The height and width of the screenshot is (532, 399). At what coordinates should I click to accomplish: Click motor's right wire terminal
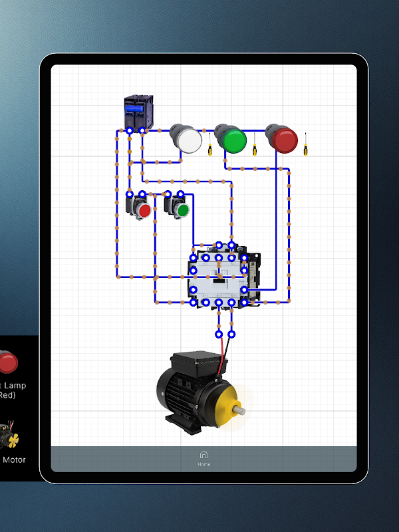tap(231, 334)
